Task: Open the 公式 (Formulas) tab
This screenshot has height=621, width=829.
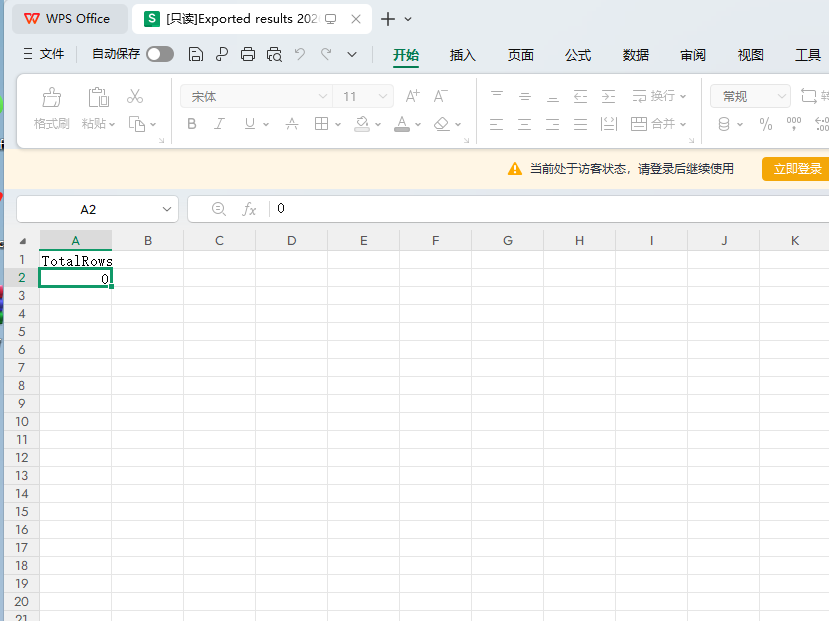Action: (x=578, y=55)
